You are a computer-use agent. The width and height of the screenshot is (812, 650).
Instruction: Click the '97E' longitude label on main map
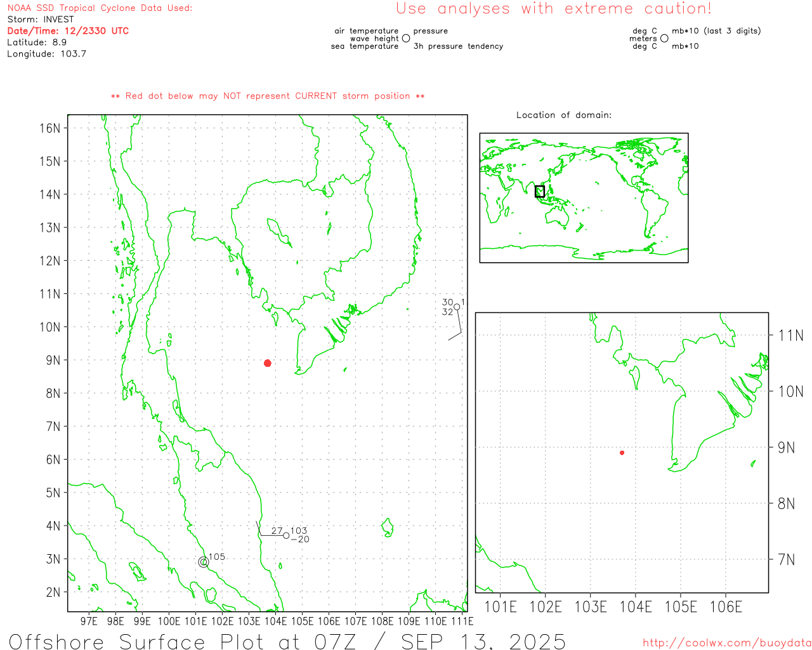click(x=89, y=621)
